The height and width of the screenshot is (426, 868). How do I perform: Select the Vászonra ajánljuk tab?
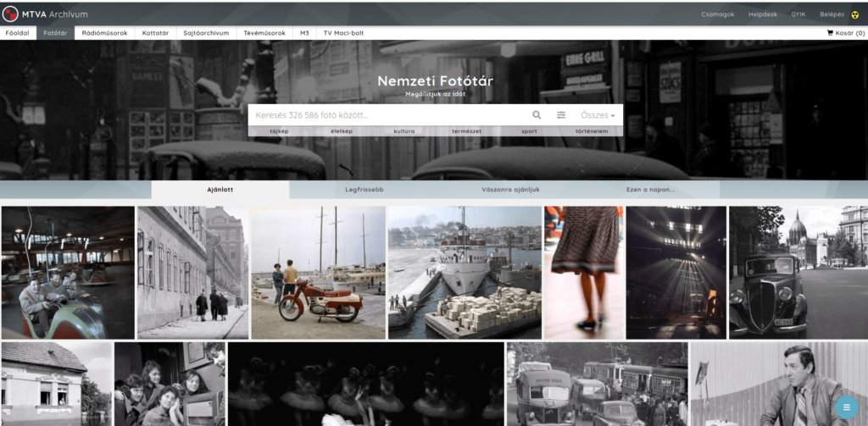tap(510, 190)
